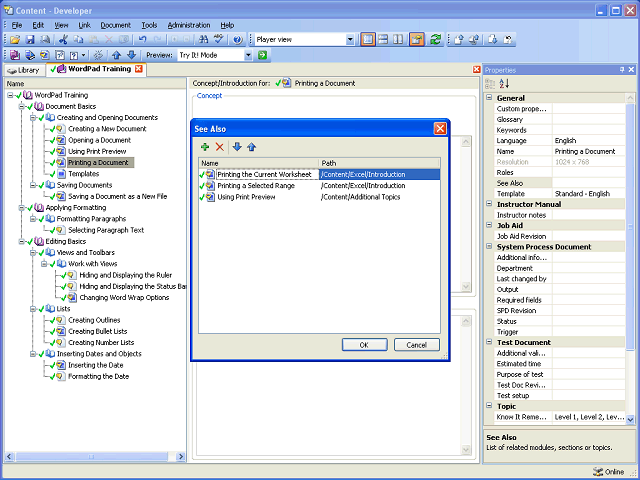Close the WordPad Training tab with its red X

point(139,69)
